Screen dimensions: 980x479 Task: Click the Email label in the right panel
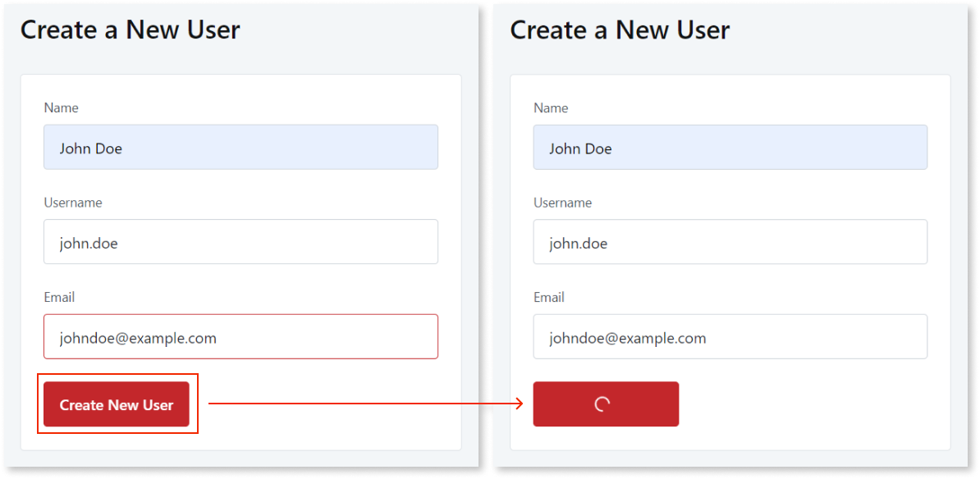tap(549, 297)
